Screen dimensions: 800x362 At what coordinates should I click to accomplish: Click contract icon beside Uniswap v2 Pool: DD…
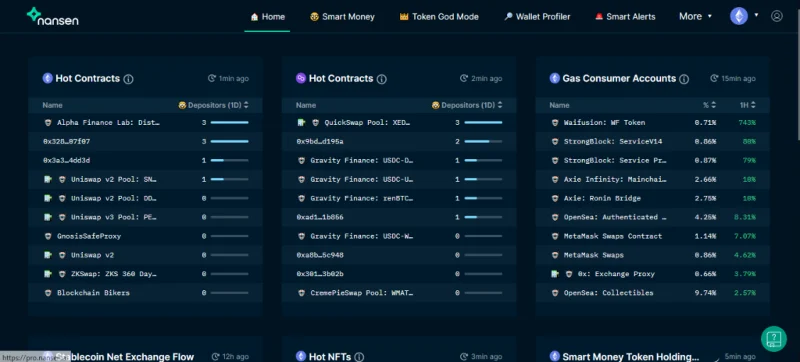[47, 198]
